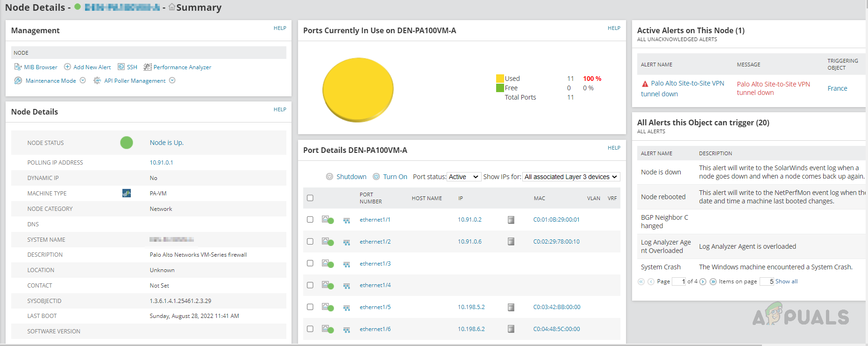Expand the Show IPs for dropdown
Viewport: 868px width, 346px height.
point(571,177)
